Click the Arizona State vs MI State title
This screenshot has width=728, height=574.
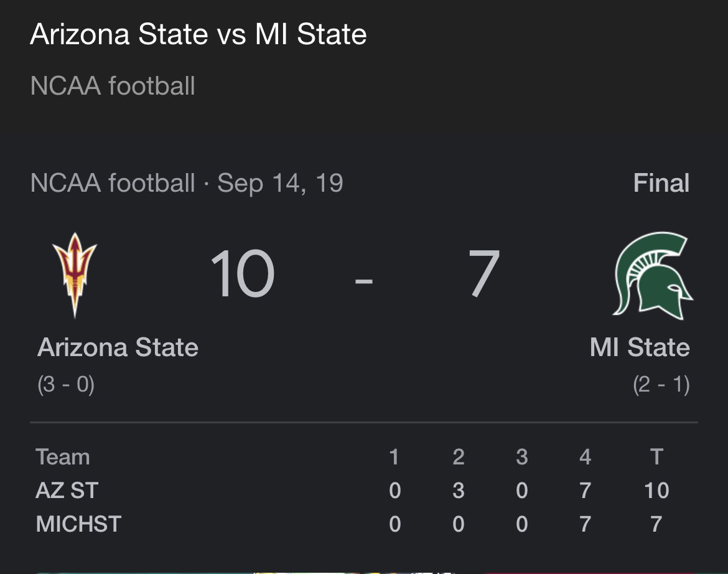(198, 34)
